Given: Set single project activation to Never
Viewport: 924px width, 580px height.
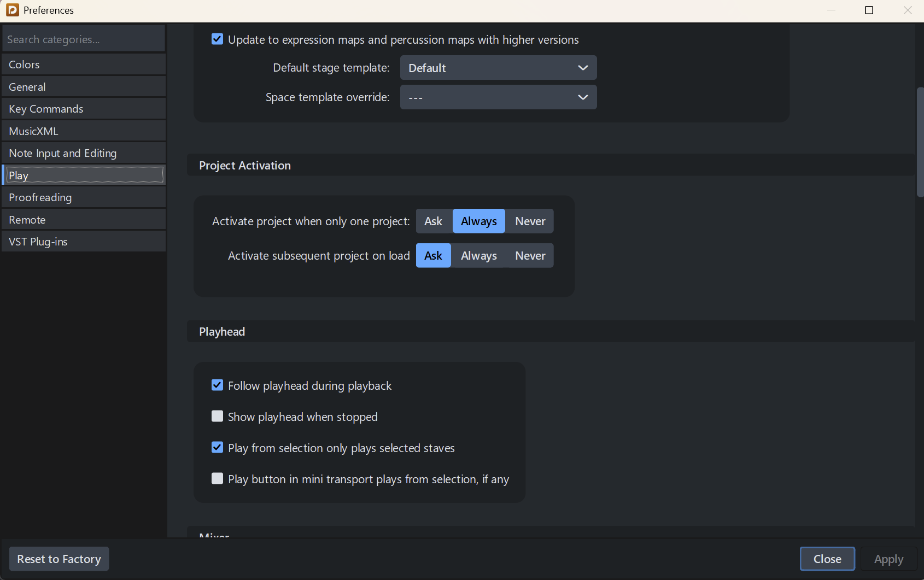Looking at the screenshot, I should click(530, 221).
